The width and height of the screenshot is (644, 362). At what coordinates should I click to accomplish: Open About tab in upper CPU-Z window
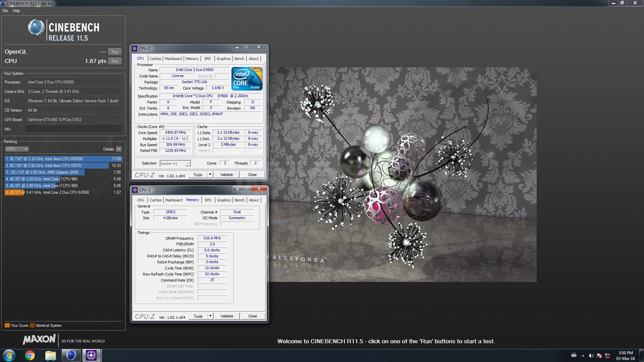[254, 59]
